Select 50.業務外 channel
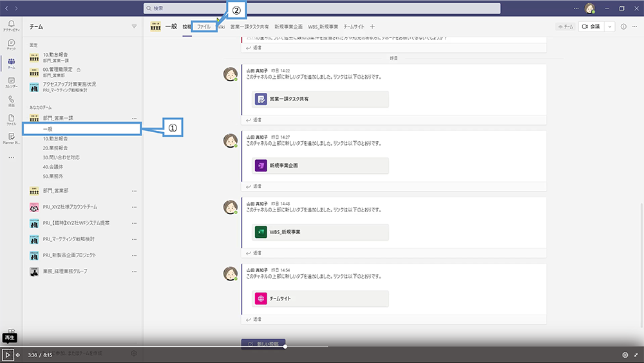The image size is (644, 363). tap(53, 177)
